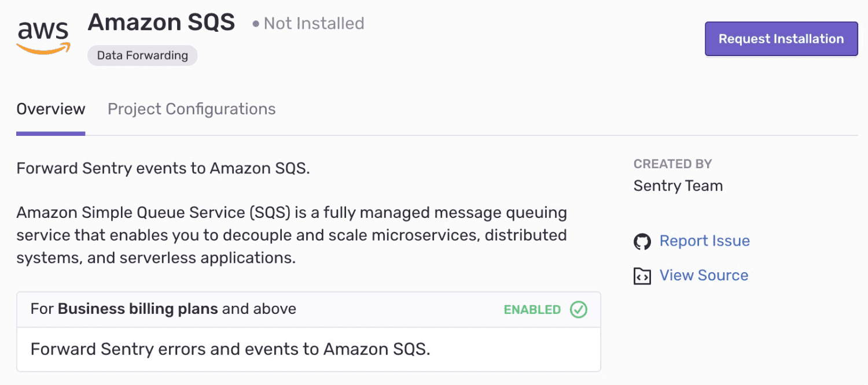Open the Not Installed status details
The height and width of the screenshot is (385, 868).
(314, 23)
